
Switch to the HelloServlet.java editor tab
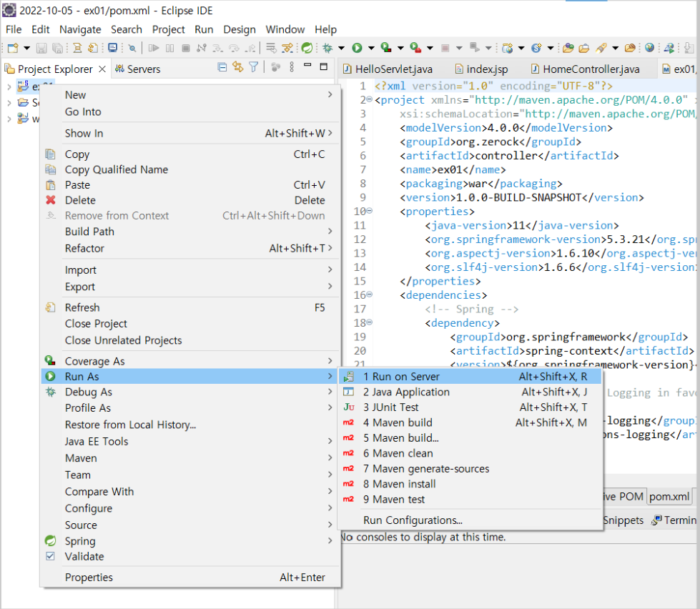click(388, 69)
